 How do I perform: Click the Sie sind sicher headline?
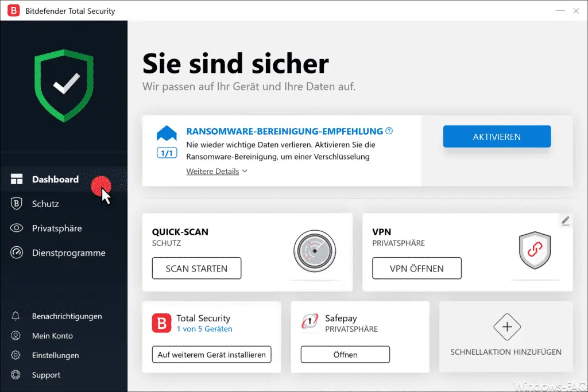coord(235,63)
